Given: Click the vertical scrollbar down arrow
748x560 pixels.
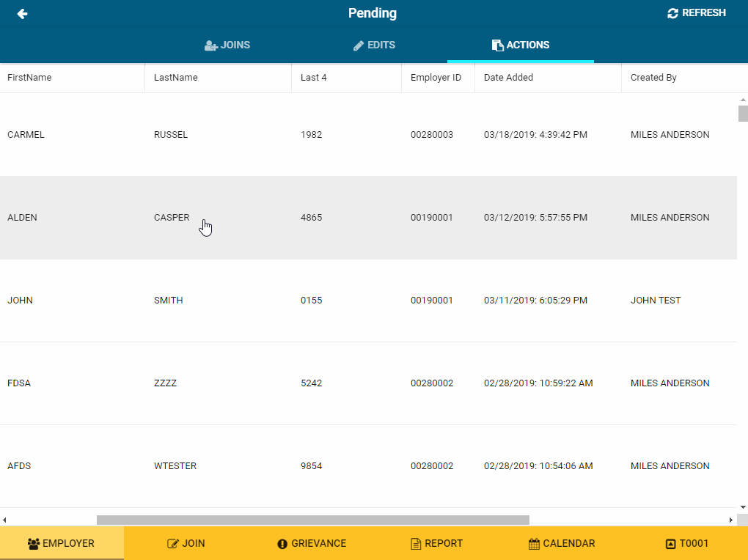Looking at the screenshot, I should [x=743, y=506].
